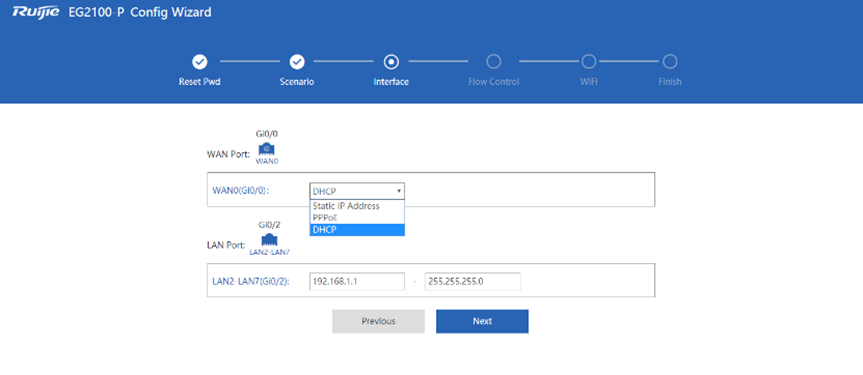The image size is (863, 375).
Task: Click the WiFi step label
Action: [x=588, y=82]
